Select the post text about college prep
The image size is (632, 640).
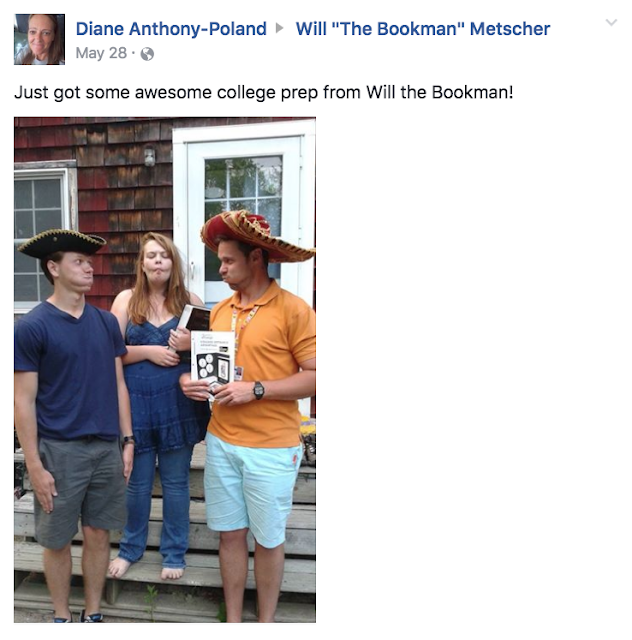coord(264,92)
